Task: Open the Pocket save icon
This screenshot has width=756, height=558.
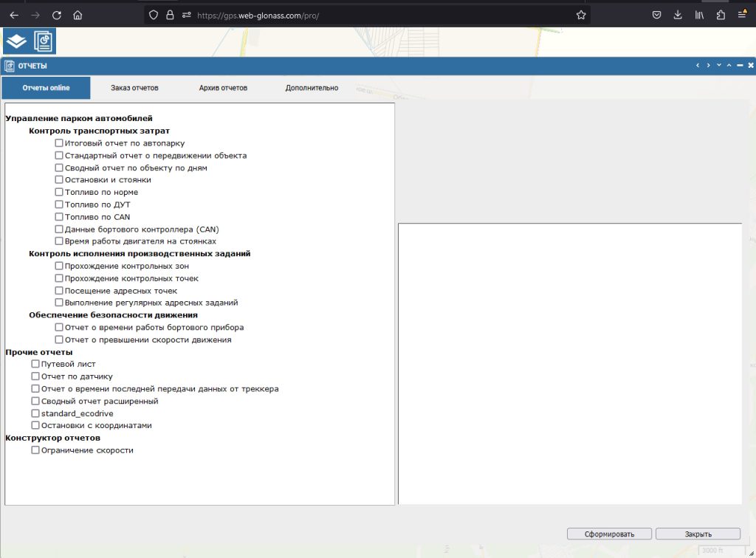Action: 656,15
